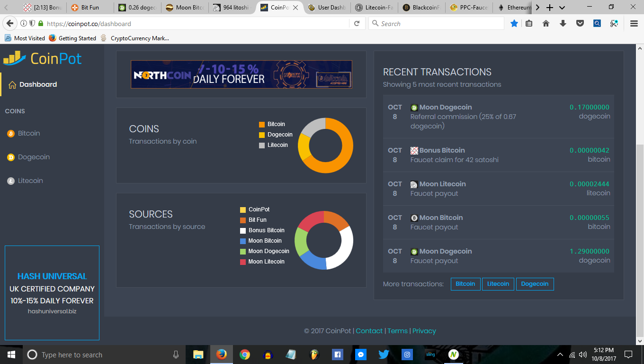Click the address bar URL field
This screenshot has width=644, height=364.
coord(197,24)
